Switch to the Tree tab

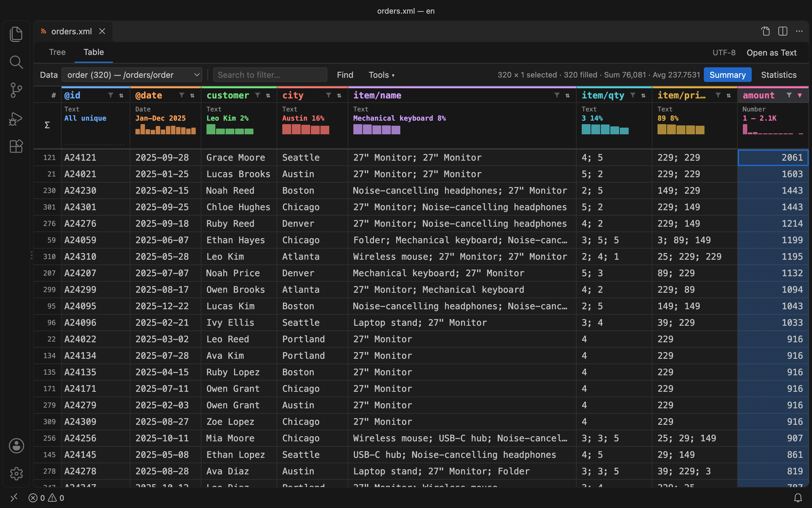coord(57,52)
